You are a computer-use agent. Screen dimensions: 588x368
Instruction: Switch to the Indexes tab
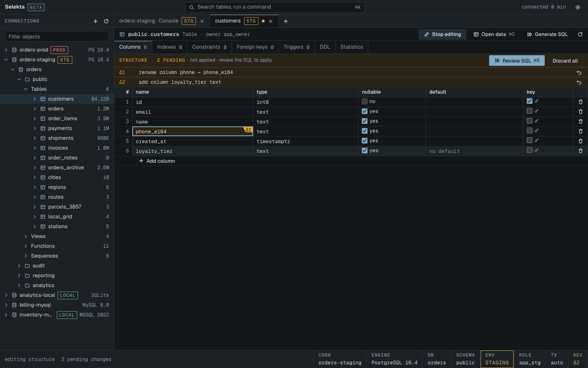[169, 47]
